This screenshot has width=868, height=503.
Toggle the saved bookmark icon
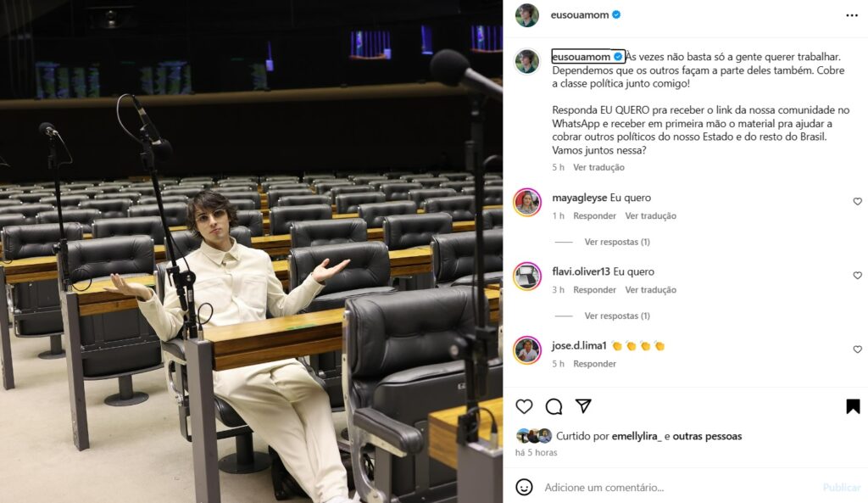click(x=853, y=406)
